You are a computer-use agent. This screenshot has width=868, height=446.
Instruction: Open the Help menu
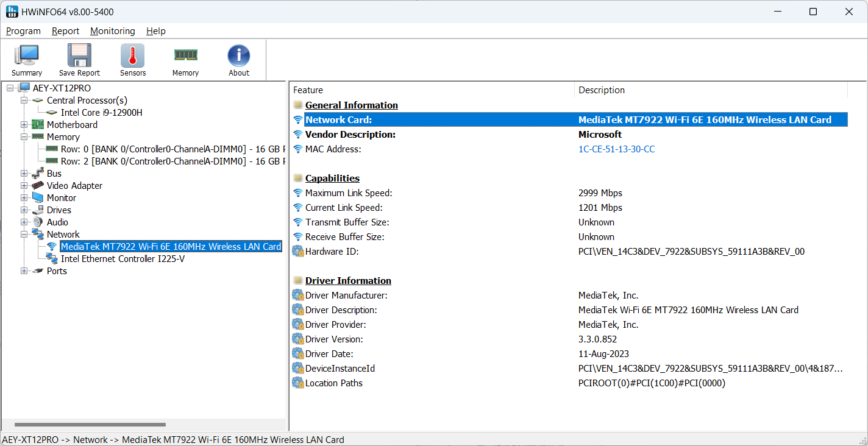coord(156,31)
